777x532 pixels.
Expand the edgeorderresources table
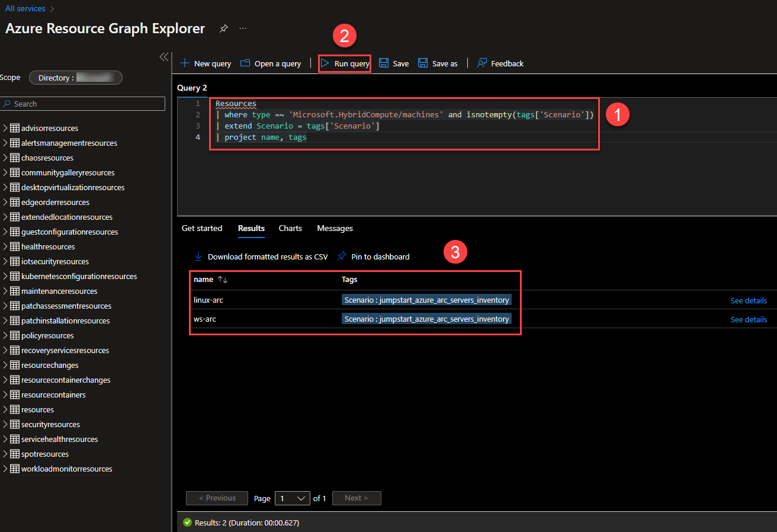5,202
